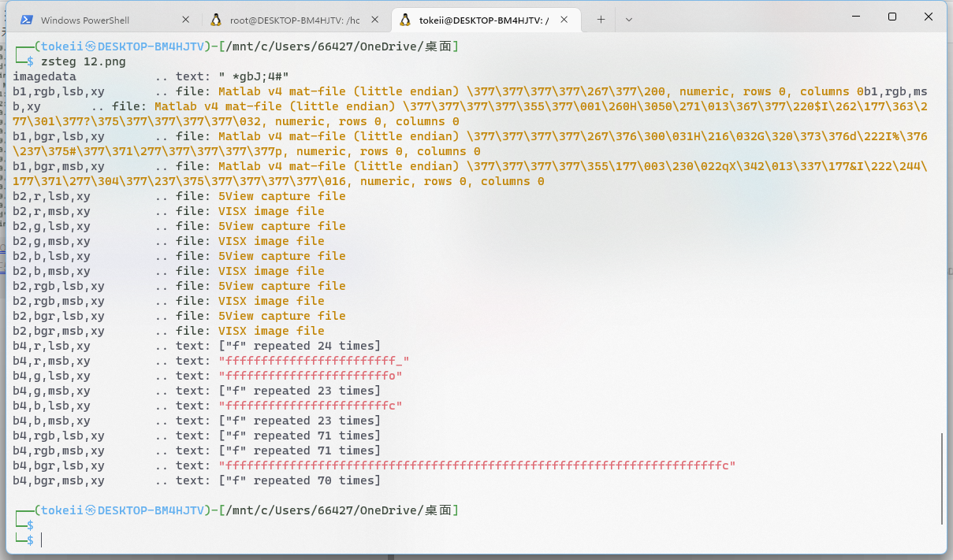This screenshot has height=560, width=953.
Task: Click the PowerShell icon on first tab
Action: pyautogui.click(x=27, y=20)
